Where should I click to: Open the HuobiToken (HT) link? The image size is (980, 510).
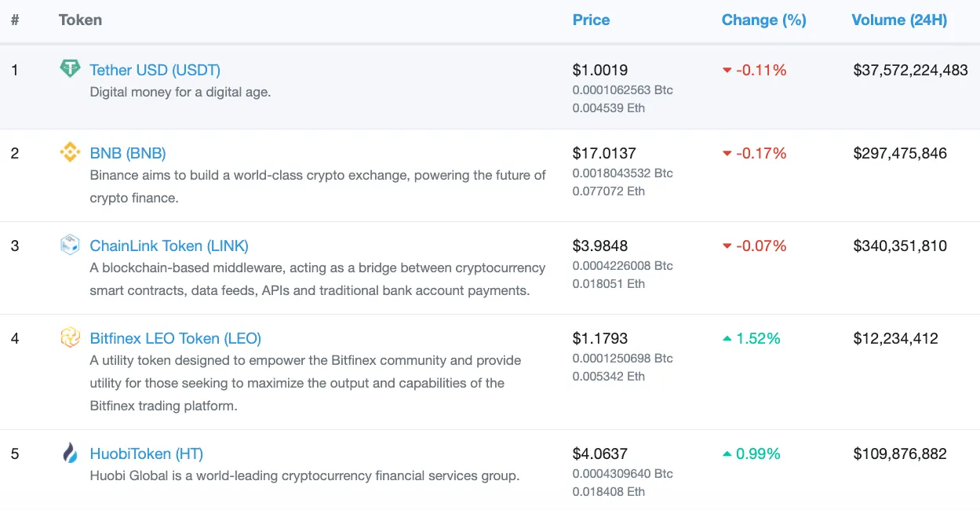tap(146, 454)
